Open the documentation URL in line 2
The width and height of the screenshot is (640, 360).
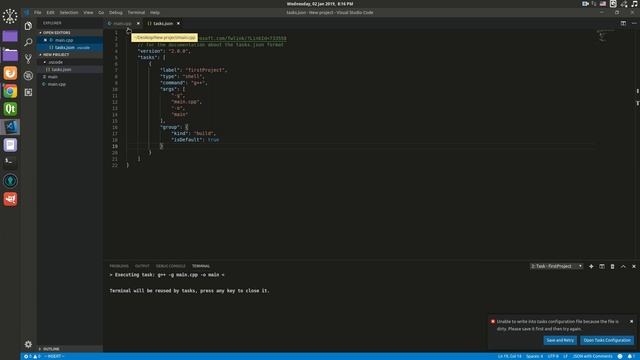pyautogui.click(x=242, y=38)
